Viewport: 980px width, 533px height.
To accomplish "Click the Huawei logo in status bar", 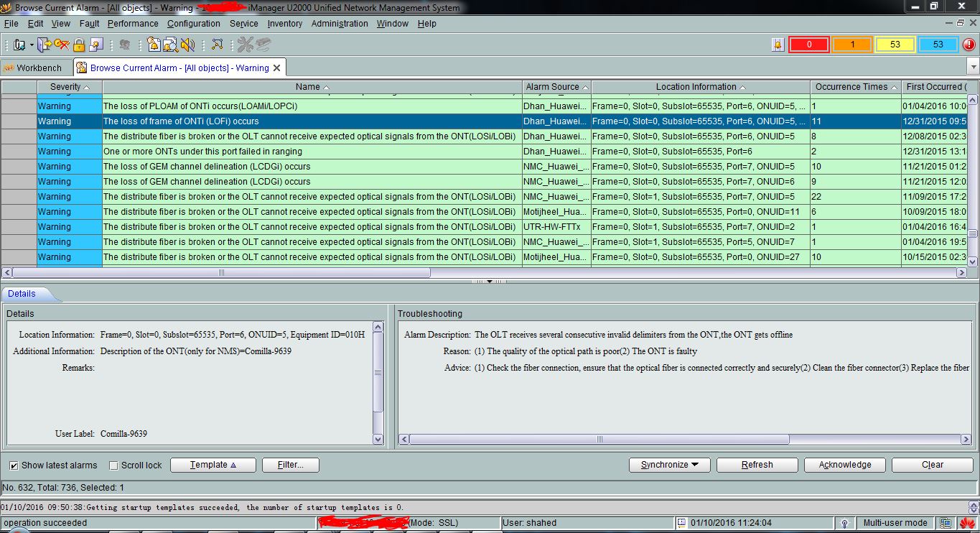I will tap(968, 523).
